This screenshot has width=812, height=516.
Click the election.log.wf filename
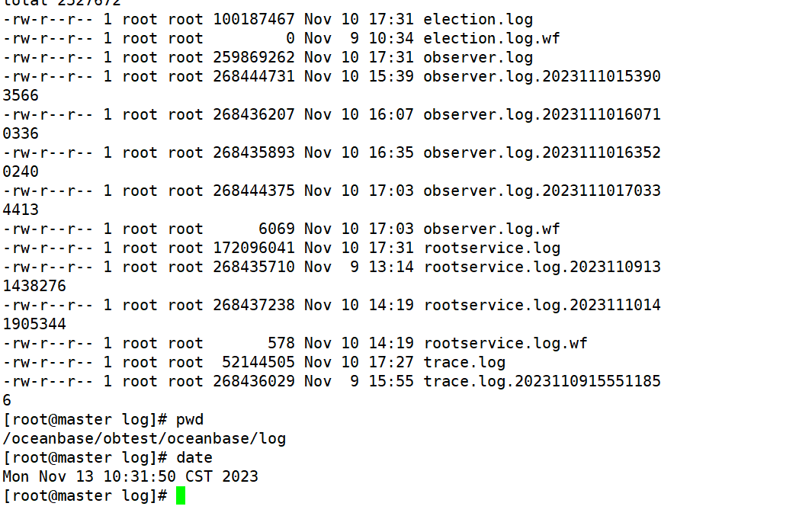492,38
